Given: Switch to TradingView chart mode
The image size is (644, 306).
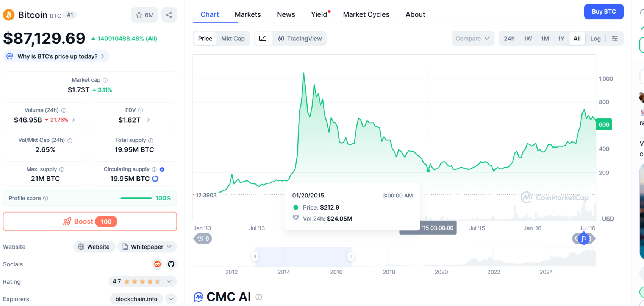Looking at the screenshot, I should 300,39.
